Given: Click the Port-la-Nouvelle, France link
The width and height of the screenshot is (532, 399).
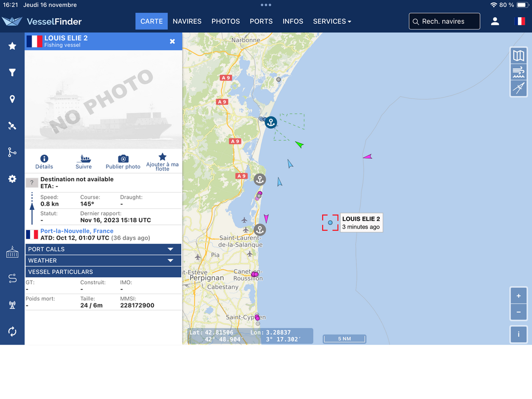Looking at the screenshot, I should pos(77,231).
